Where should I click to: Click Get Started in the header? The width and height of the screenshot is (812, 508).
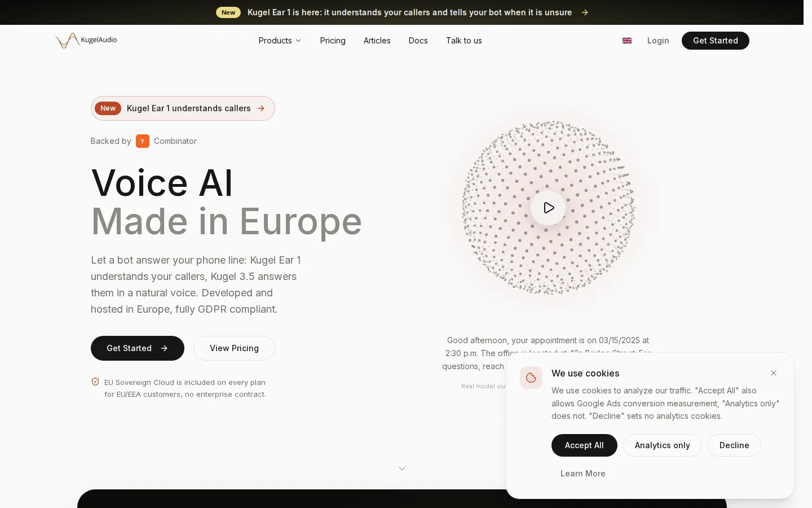[x=716, y=41]
